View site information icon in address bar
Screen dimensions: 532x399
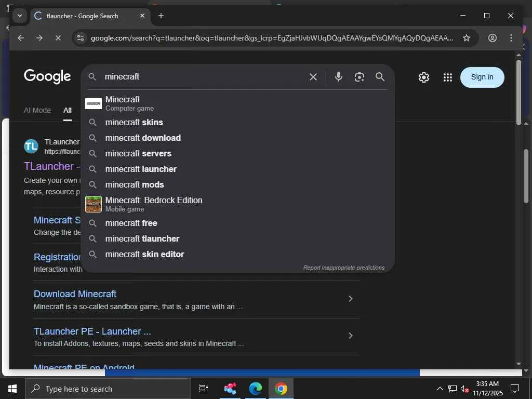[81, 38]
